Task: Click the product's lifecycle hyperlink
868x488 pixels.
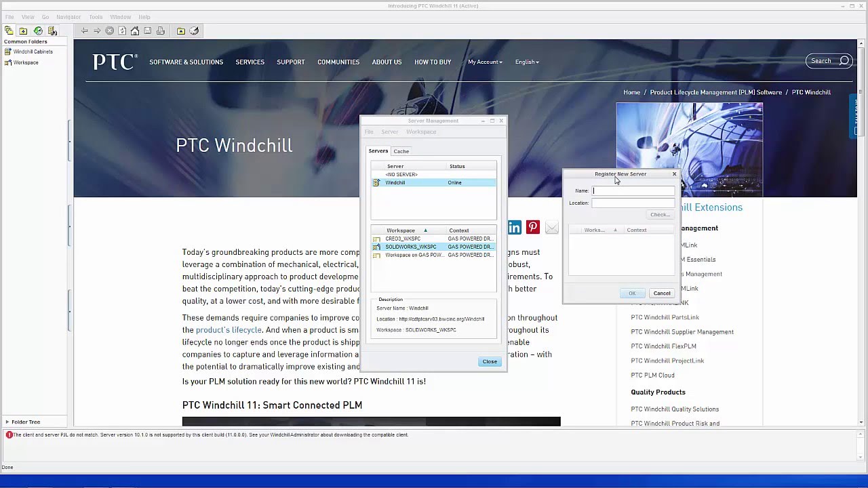Action: pyautogui.click(x=229, y=330)
